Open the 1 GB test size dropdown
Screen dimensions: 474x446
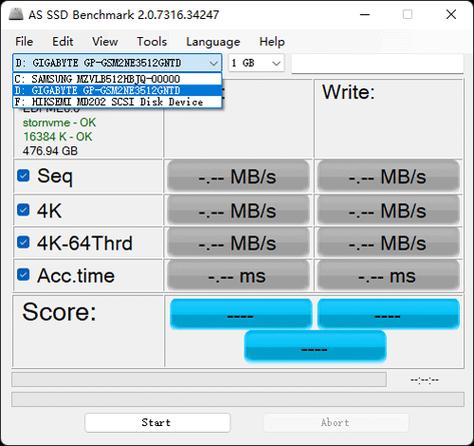(256, 63)
